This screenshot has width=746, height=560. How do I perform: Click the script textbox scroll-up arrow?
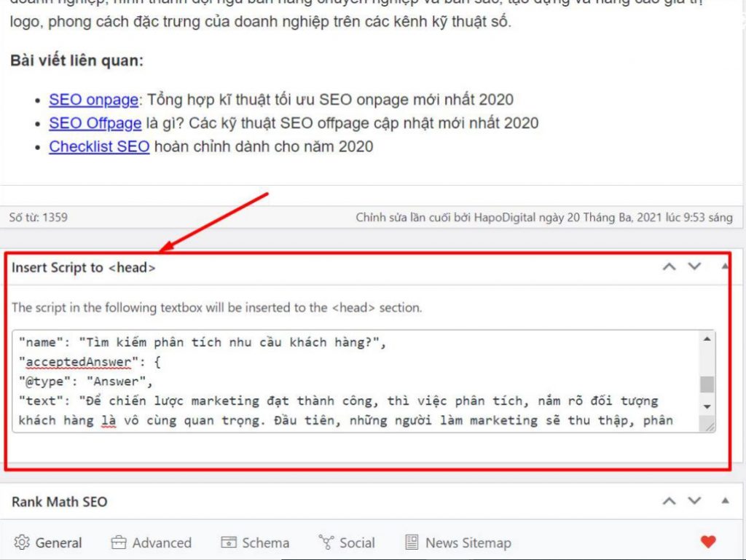pyautogui.click(x=707, y=339)
